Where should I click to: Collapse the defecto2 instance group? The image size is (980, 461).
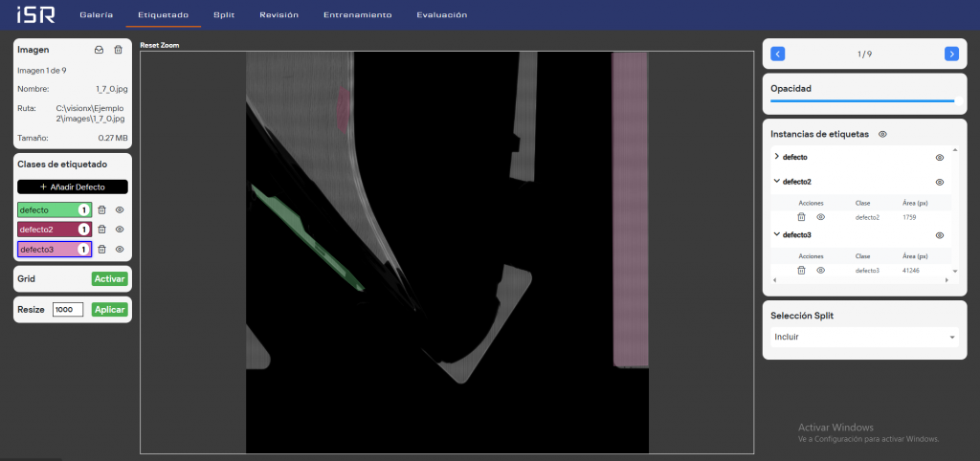coord(776,182)
